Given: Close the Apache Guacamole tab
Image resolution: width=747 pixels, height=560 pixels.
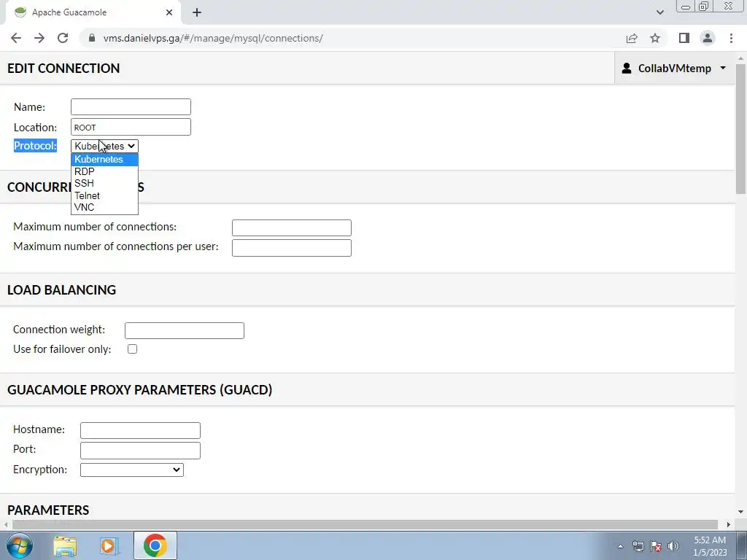Looking at the screenshot, I should 169,12.
